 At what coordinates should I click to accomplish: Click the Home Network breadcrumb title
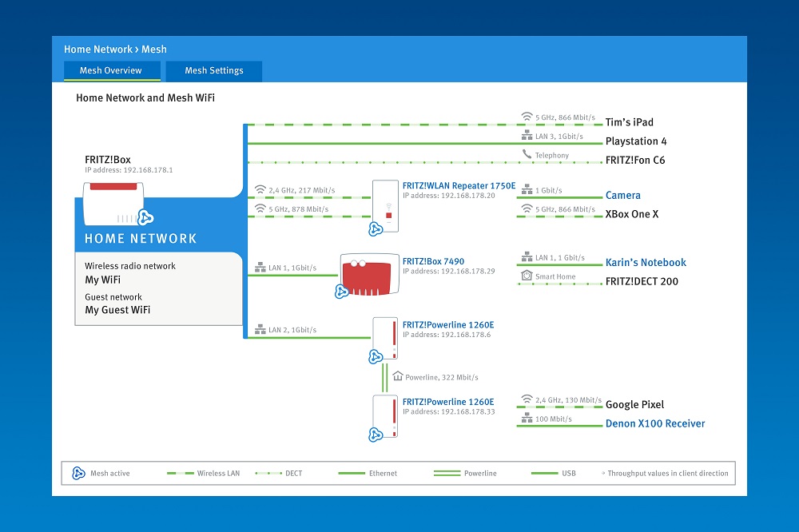tap(97, 50)
